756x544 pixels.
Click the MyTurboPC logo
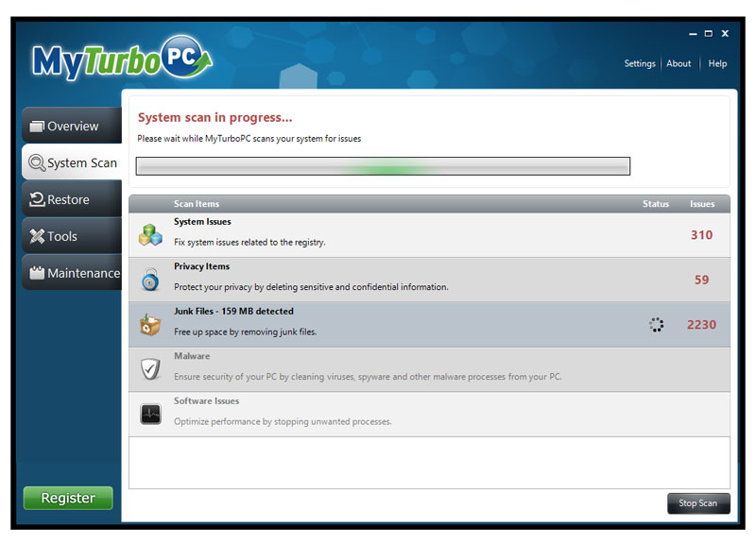tap(121, 59)
